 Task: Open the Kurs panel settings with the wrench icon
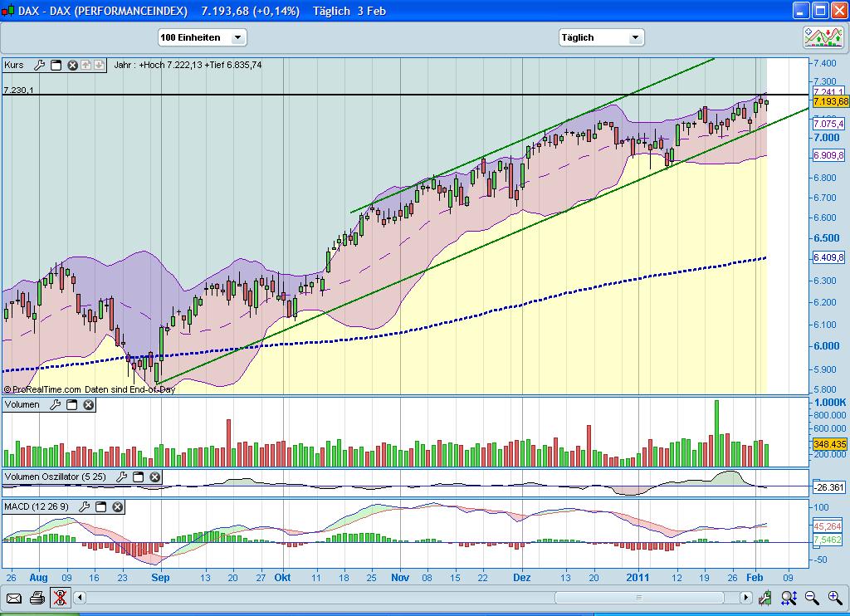coord(39,65)
